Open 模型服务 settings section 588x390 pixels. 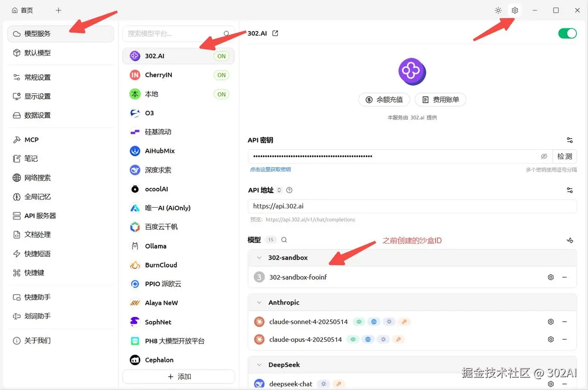coord(61,34)
